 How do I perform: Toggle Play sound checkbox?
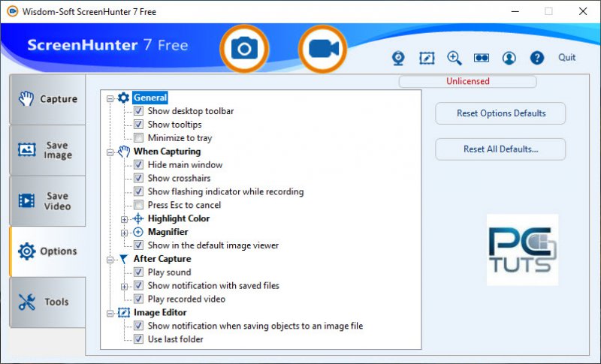138,272
